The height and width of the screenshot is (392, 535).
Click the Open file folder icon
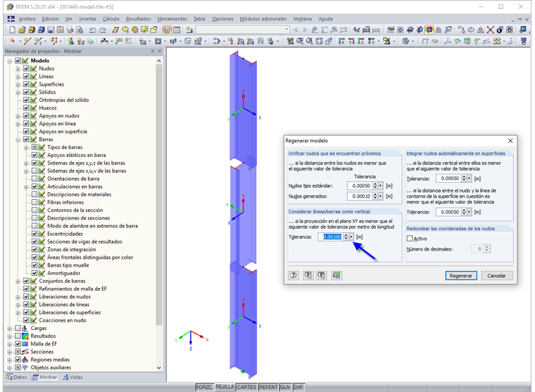22,30
